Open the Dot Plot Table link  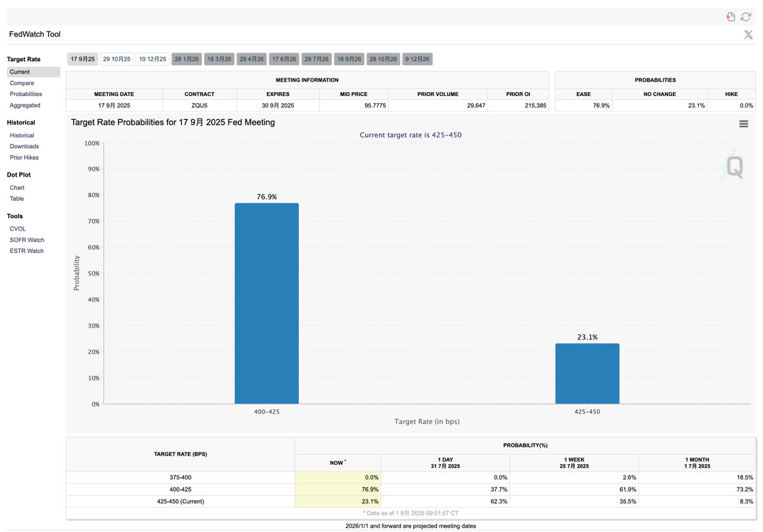(17, 199)
